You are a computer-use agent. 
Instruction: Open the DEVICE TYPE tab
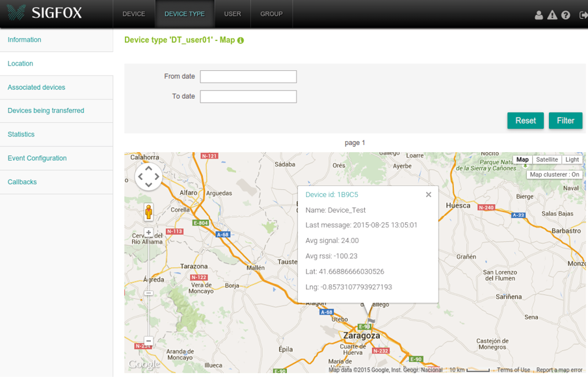coord(185,14)
